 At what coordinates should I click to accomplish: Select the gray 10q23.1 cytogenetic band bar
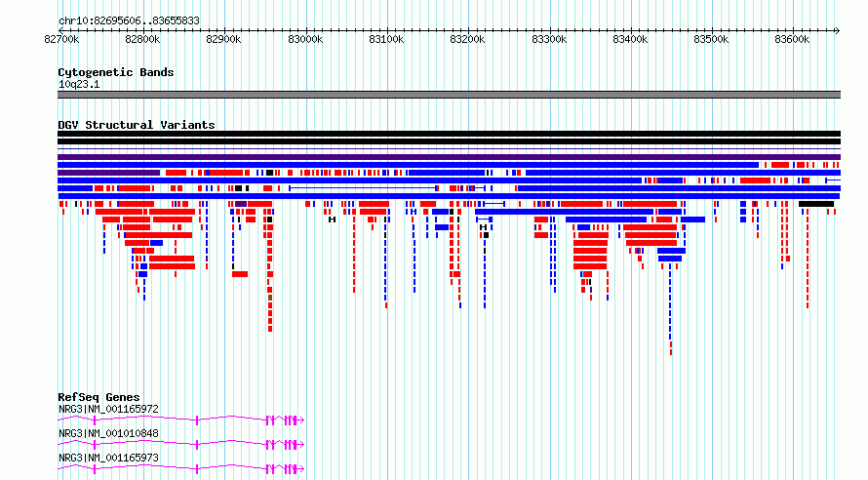coord(449,95)
